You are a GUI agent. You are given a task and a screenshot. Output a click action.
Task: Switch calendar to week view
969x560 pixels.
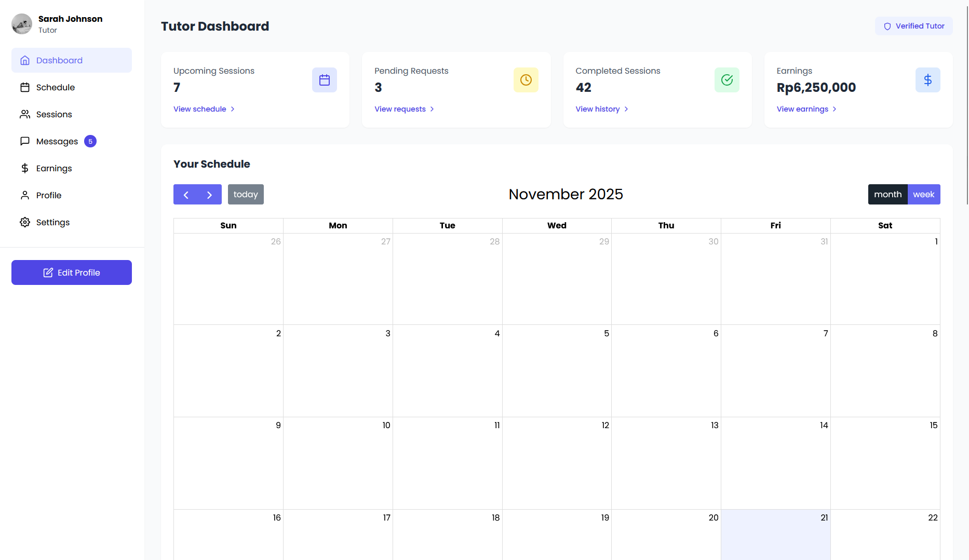[923, 195]
